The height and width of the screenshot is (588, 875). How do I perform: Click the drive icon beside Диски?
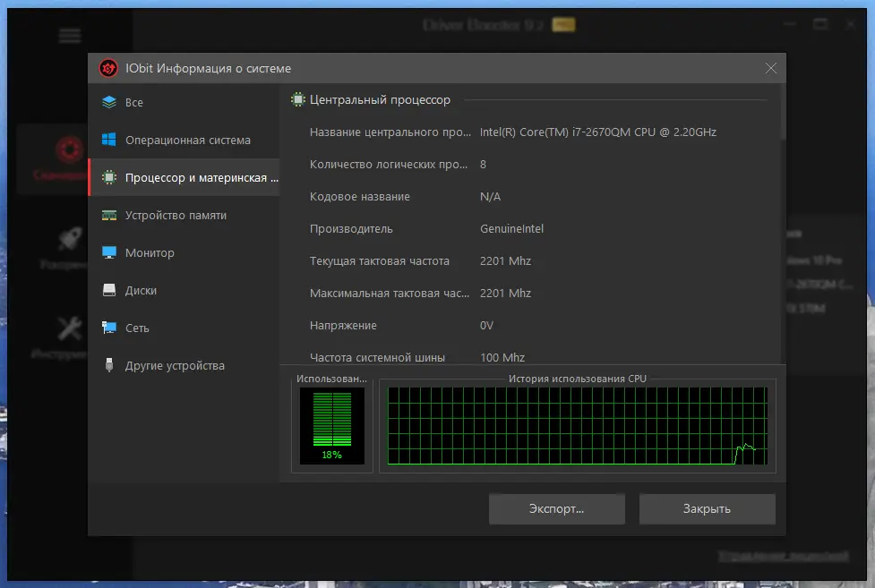pos(109,290)
